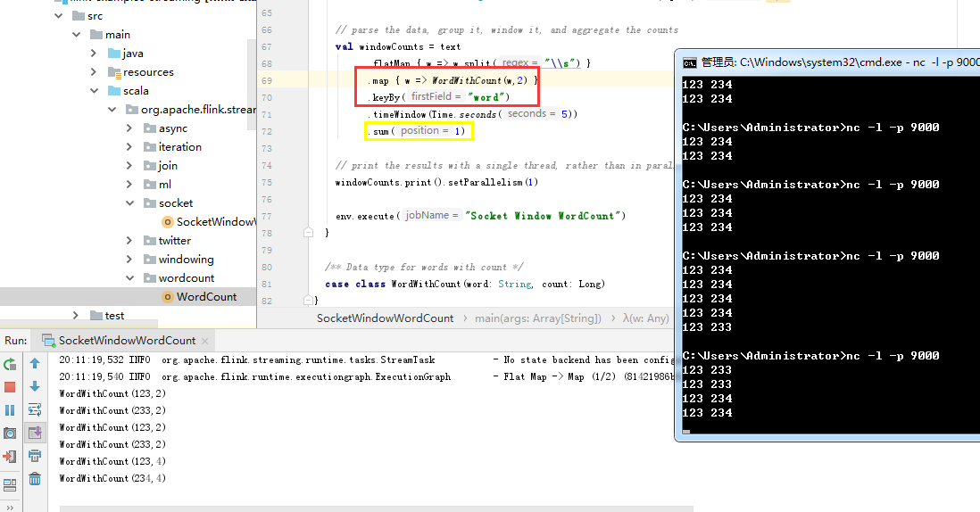The image size is (980, 512).
Task: Show more Run toolbar actions chevron
Action: pyautogui.click(x=10, y=507)
